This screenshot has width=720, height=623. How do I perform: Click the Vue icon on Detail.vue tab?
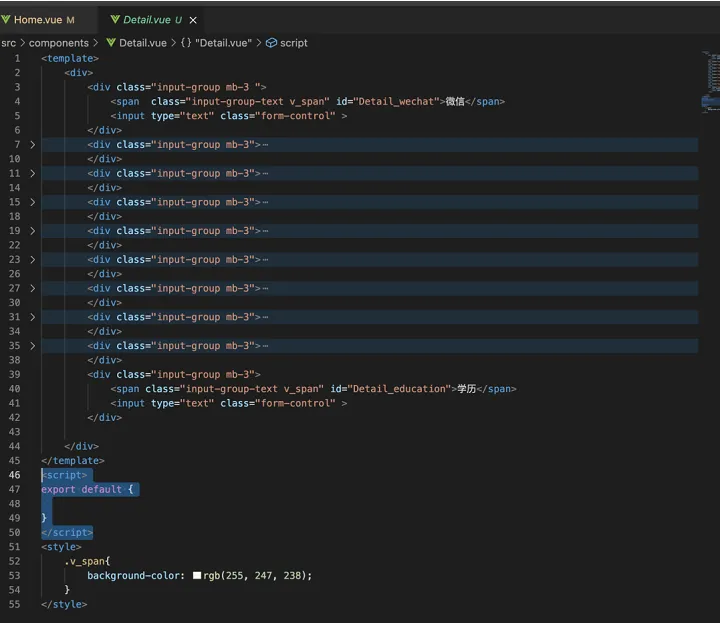click(115, 19)
